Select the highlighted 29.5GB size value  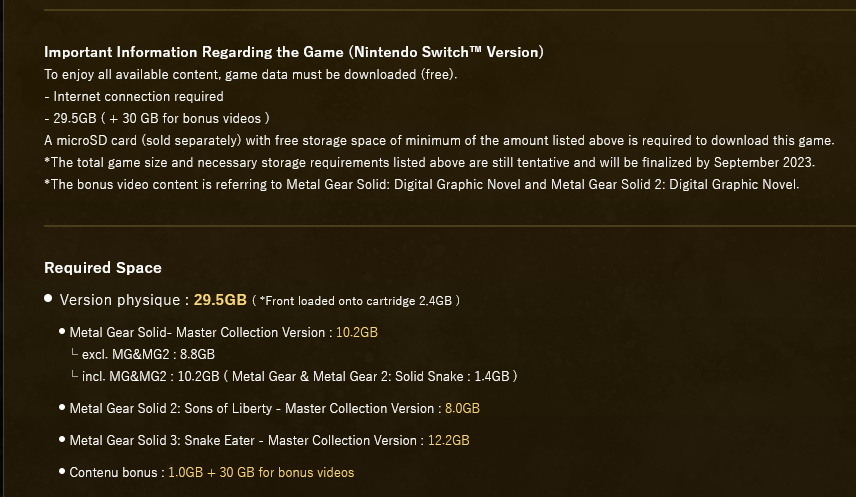pyautogui.click(x=220, y=300)
